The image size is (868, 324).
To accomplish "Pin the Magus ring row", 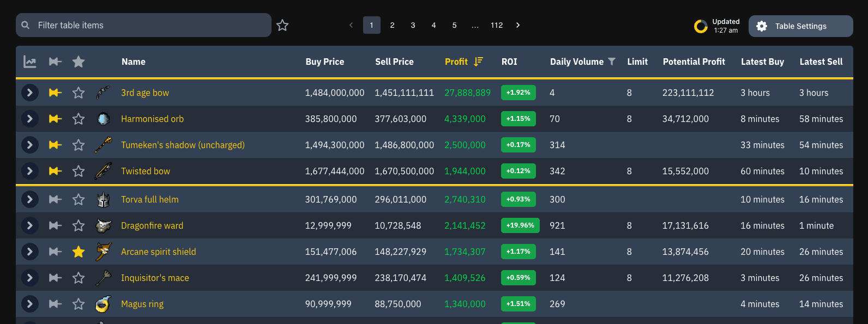I will (x=55, y=304).
